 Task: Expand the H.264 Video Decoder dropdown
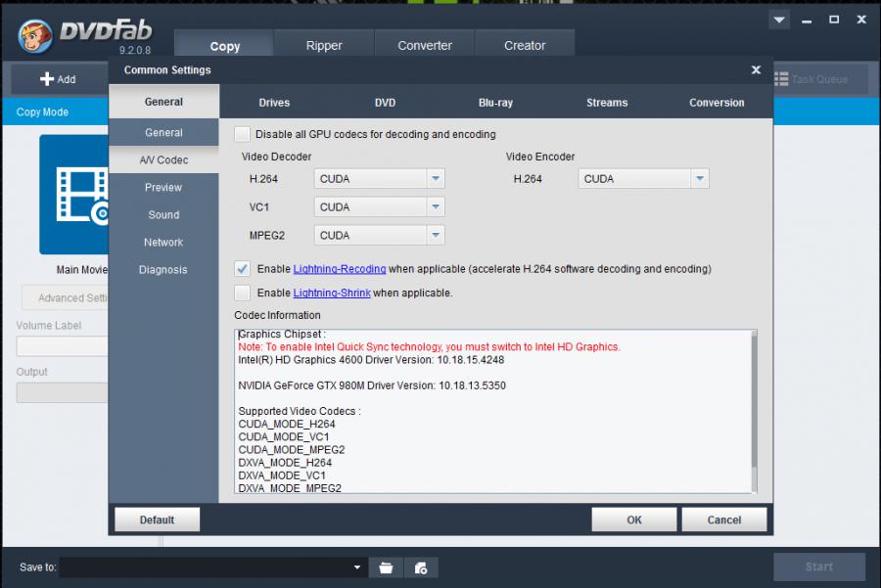coord(436,179)
